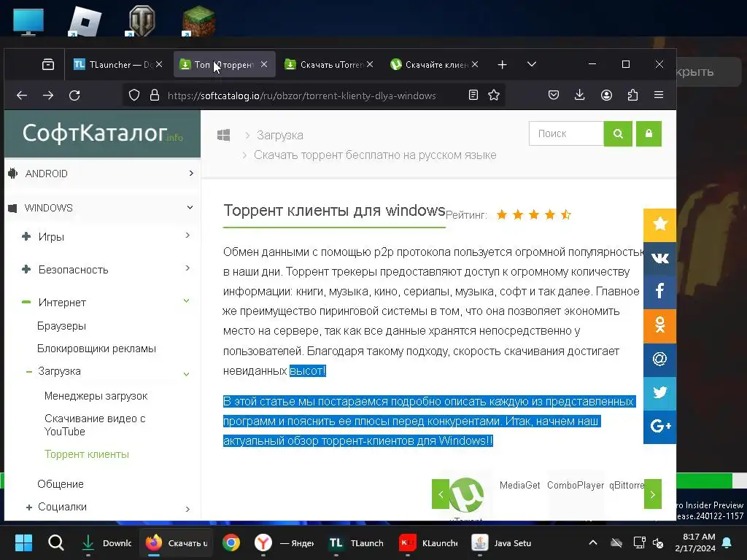Click the site security padlock icon
Viewport: 747px width, 560px height.
[x=155, y=96]
